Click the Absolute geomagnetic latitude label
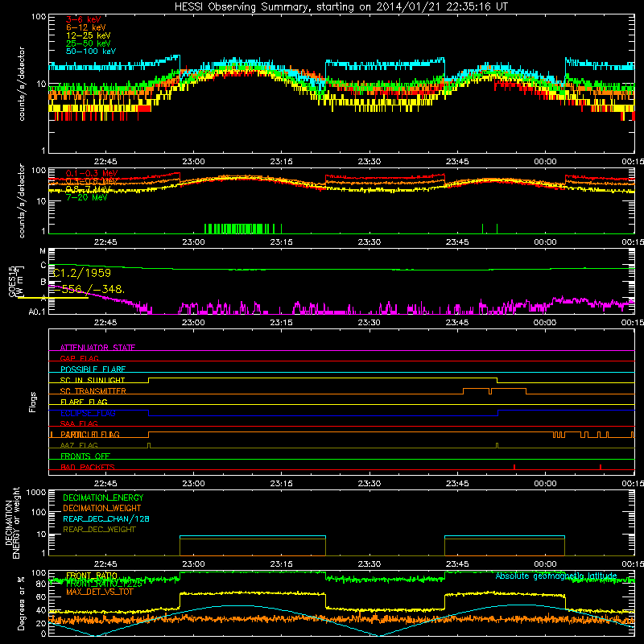 (x=556, y=576)
